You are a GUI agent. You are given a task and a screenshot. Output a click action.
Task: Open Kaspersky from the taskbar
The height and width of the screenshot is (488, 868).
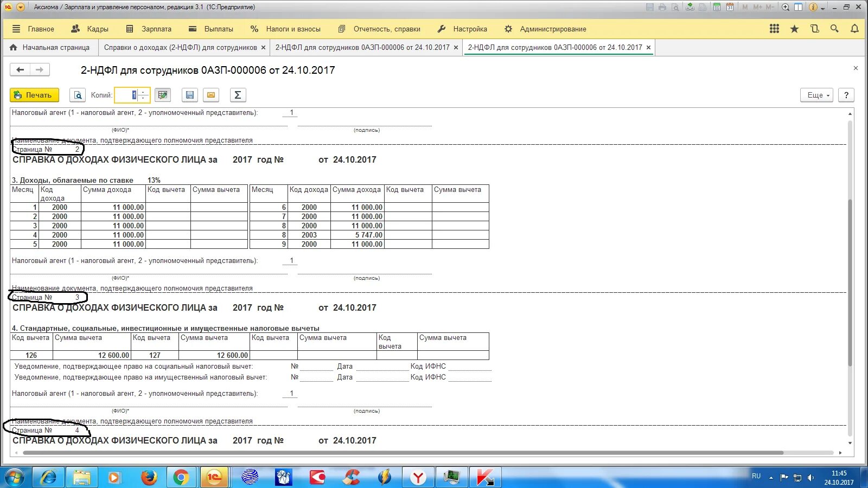(485, 477)
